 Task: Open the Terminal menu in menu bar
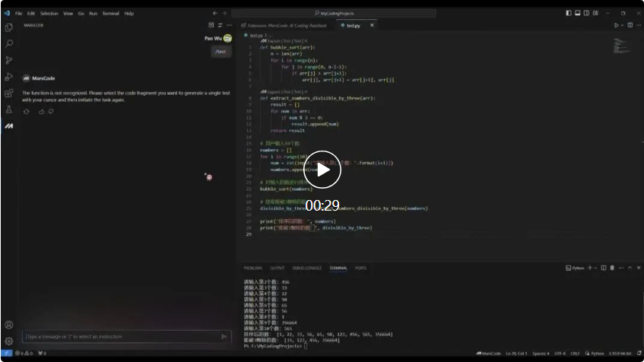(110, 13)
